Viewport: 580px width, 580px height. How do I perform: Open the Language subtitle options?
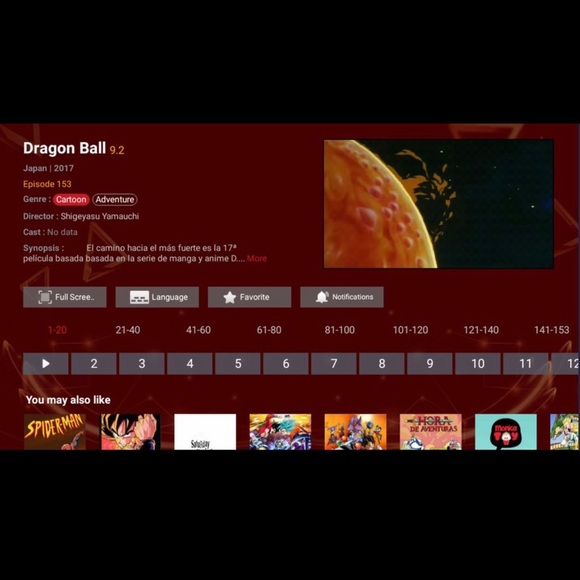pos(157,297)
